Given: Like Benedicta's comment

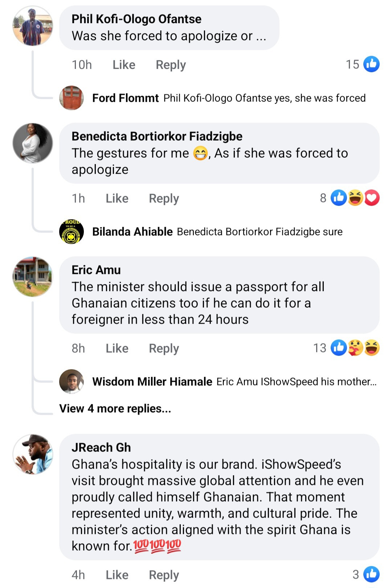Looking at the screenshot, I should [x=117, y=198].
